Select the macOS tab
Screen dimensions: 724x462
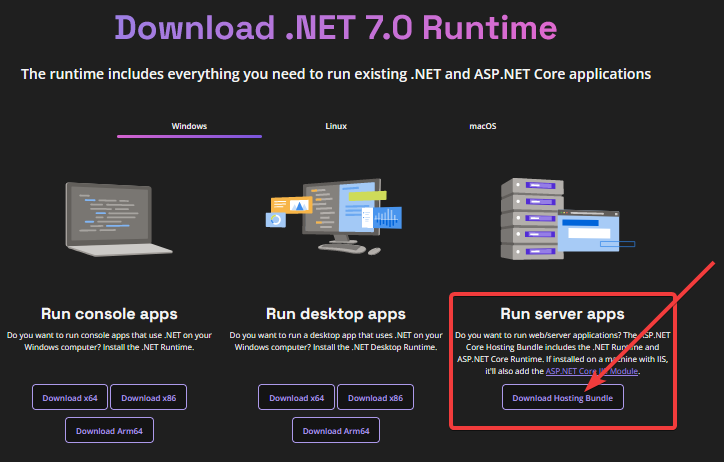point(483,127)
